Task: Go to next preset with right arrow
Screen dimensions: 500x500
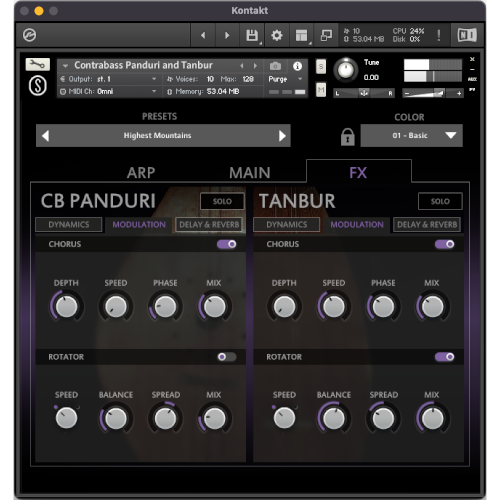Action: [x=282, y=136]
